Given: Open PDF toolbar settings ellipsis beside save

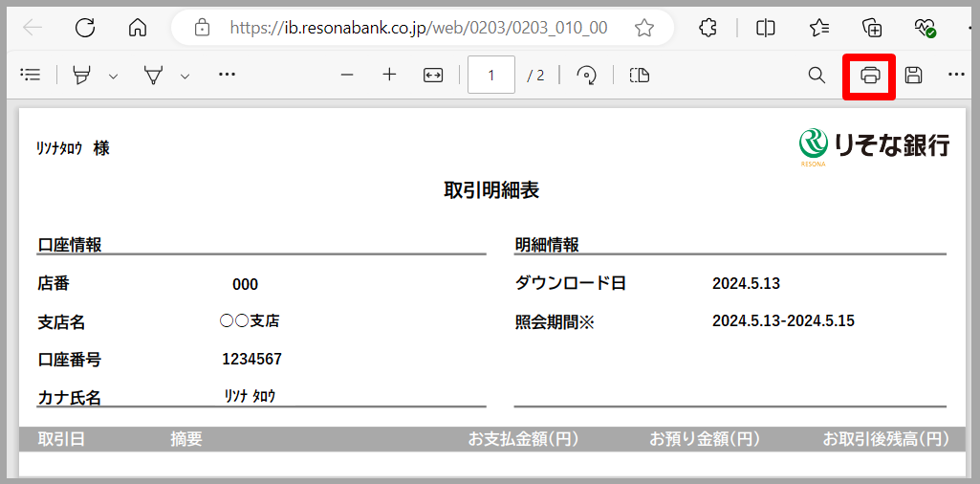Looking at the screenshot, I should tap(957, 75).
